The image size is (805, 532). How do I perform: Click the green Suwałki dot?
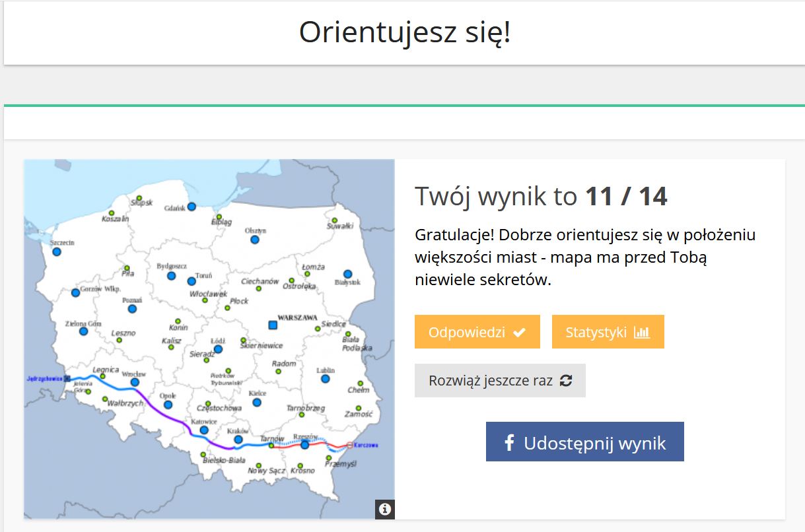pos(335,220)
